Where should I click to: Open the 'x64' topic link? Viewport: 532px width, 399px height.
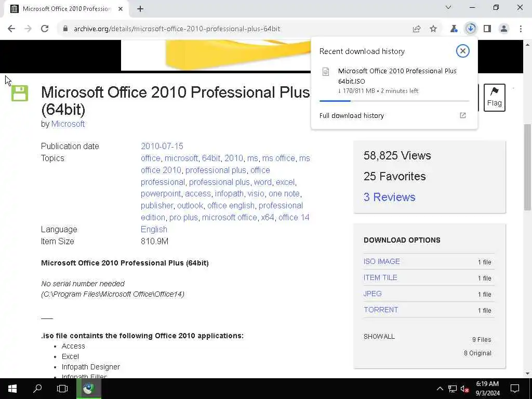click(268, 218)
